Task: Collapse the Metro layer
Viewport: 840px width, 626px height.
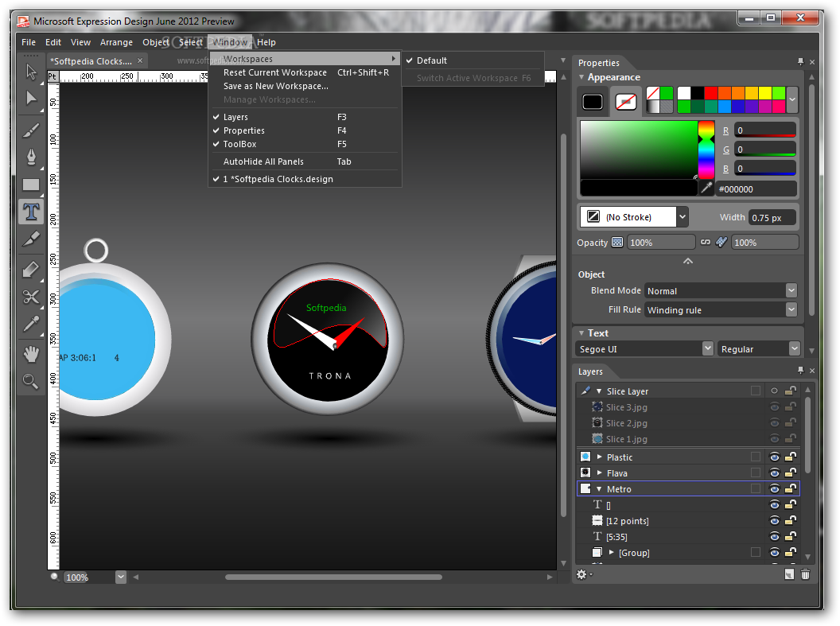Action: 600,489
